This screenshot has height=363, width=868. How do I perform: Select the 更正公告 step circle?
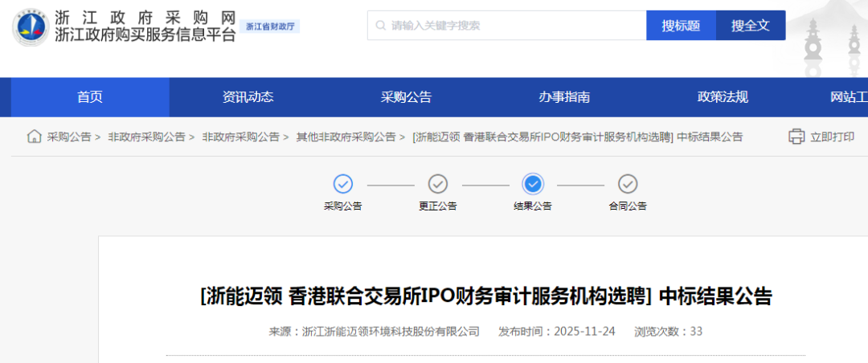tap(438, 184)
